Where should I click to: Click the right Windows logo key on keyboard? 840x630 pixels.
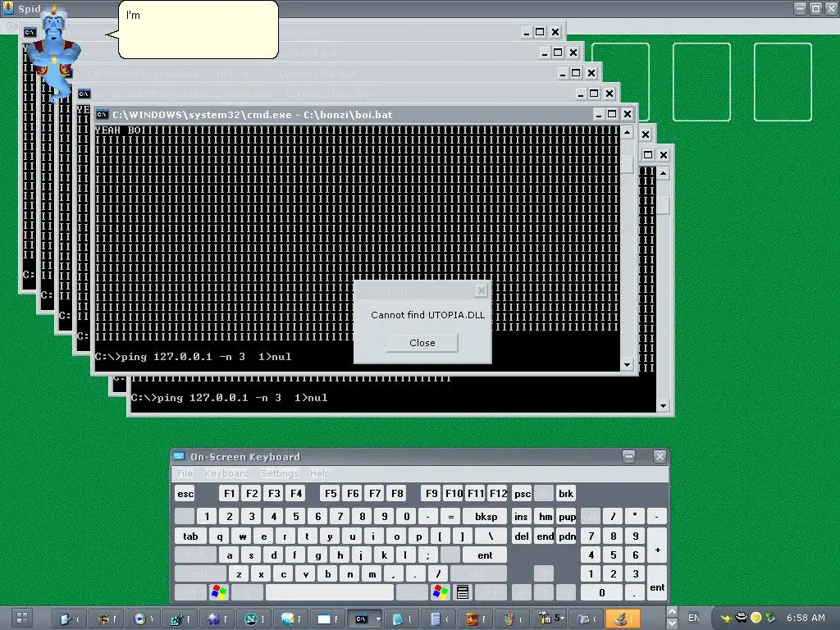(x=441, y=592)
